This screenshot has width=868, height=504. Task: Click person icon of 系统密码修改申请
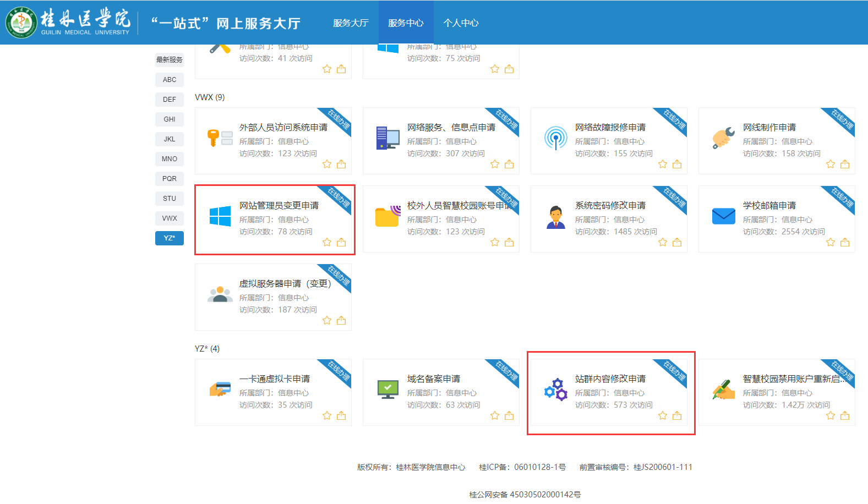point(555,217)
